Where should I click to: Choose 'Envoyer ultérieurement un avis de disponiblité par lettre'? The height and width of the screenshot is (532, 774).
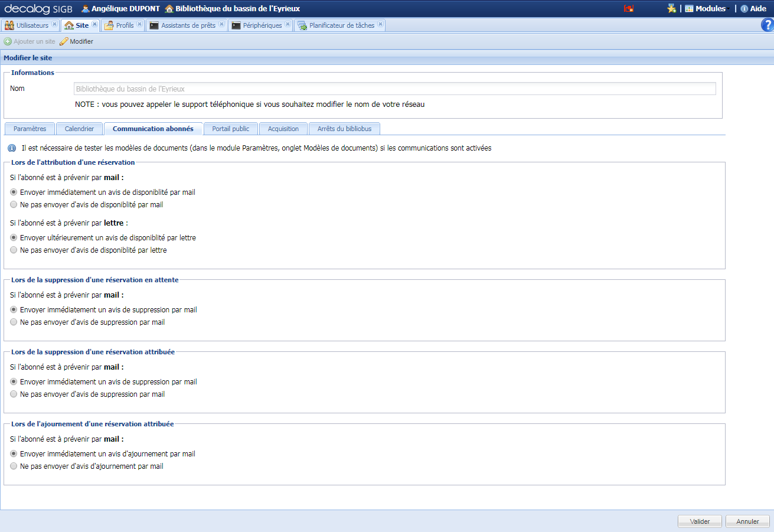pos(12,237)
